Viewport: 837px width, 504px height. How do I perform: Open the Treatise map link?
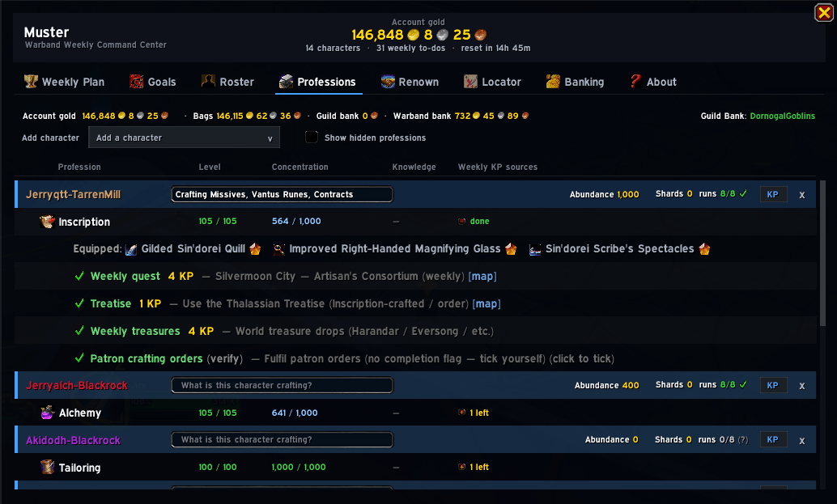486,303
